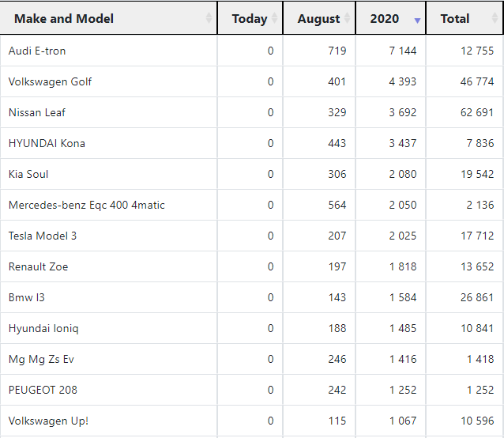504x438 pixels.
Task: Sort table by Total column header
Action: pos(465,18)
